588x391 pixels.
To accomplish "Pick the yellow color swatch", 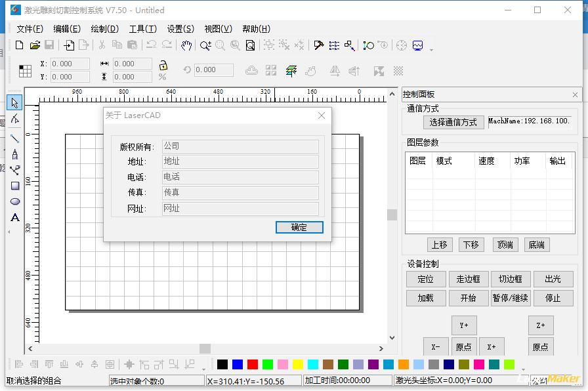I will point(298,364).
